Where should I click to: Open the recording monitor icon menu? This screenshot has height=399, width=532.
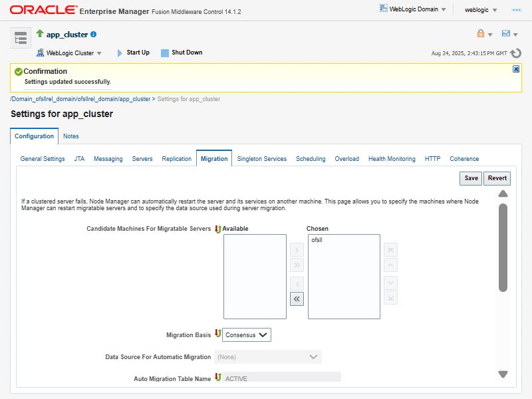510,34
